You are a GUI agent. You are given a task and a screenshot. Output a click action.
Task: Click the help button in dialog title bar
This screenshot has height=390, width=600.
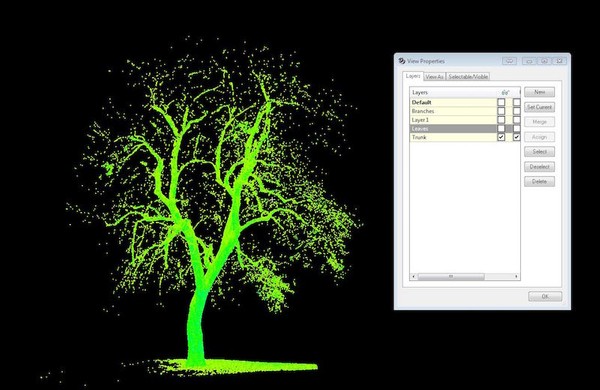click(x=509, y=61)
